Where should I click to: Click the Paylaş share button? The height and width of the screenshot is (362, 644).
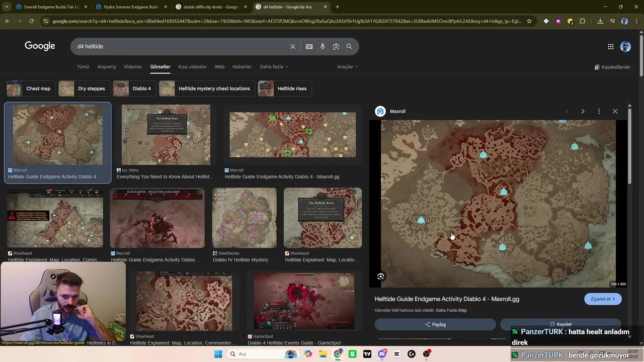pos(435,324)
